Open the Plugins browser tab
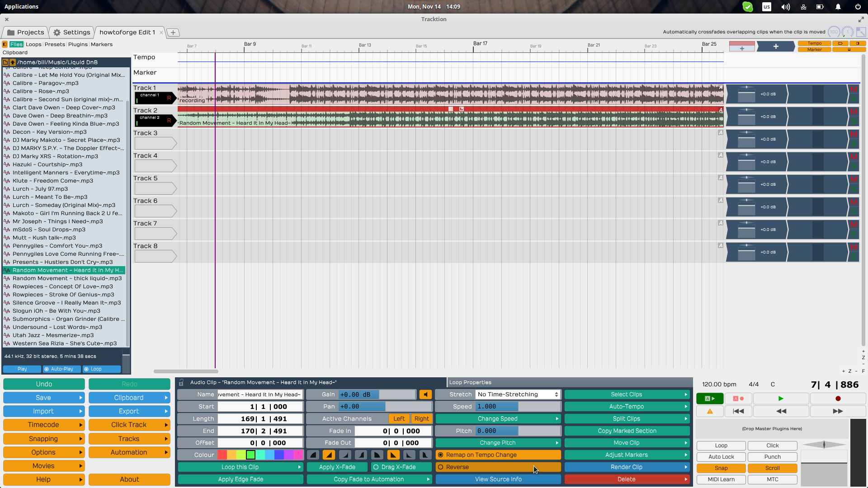The height and width of the screenshot is (488, 868). click(x=78, y=44)
